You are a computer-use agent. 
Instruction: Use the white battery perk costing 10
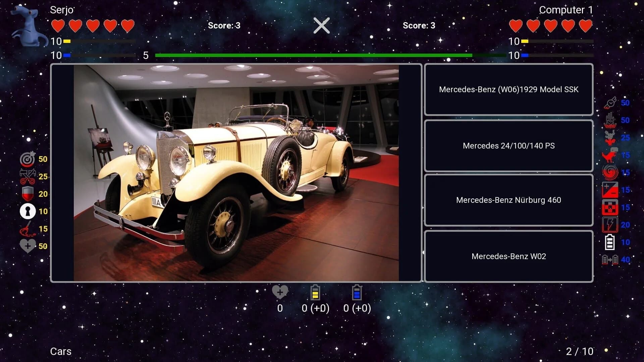pos(610,242)
